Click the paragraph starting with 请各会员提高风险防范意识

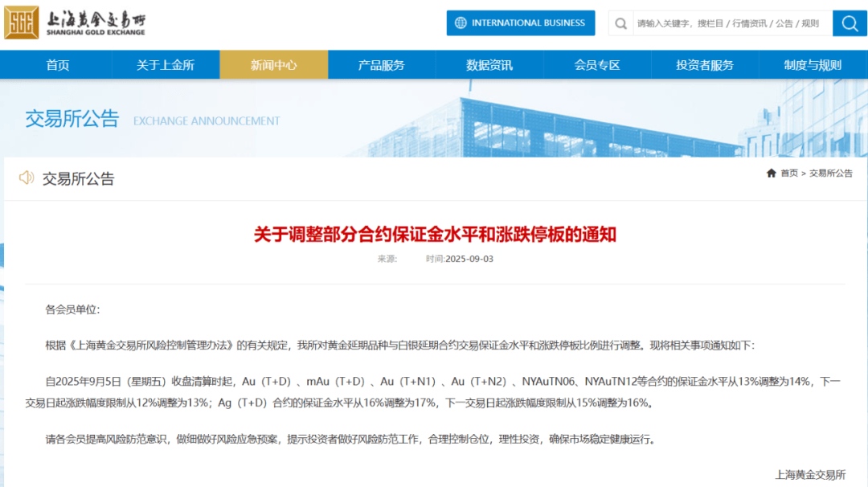[x=350, y=439]
